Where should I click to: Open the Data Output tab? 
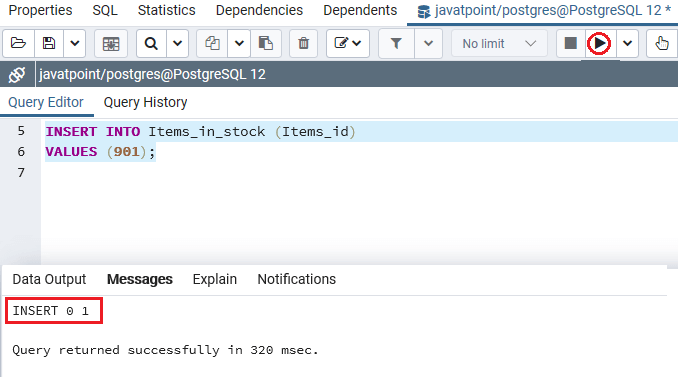pyautogui.click(x=49, y=279)
